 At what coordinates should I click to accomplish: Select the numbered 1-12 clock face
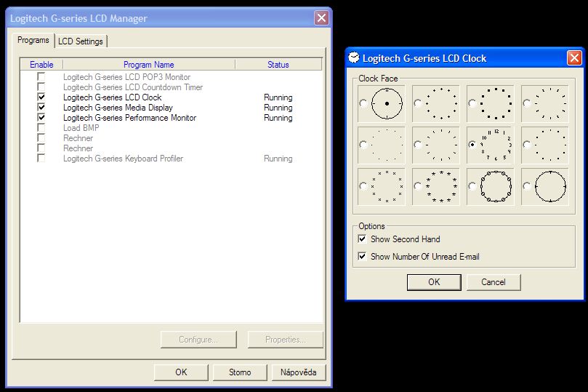tap(472, 145)
